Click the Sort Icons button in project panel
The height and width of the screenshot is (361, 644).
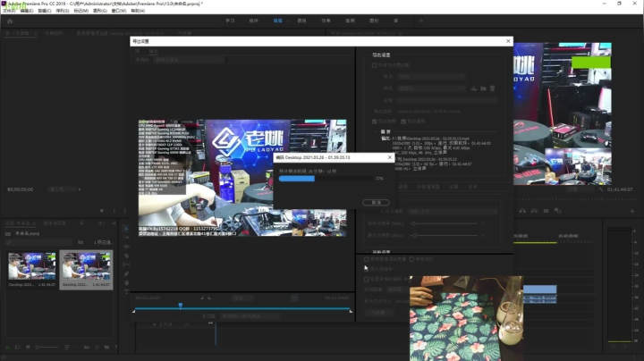[x=67, y=347]
